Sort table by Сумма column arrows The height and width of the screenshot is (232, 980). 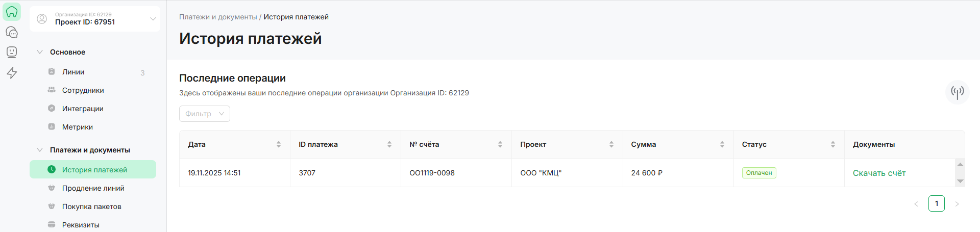[722, 144]
